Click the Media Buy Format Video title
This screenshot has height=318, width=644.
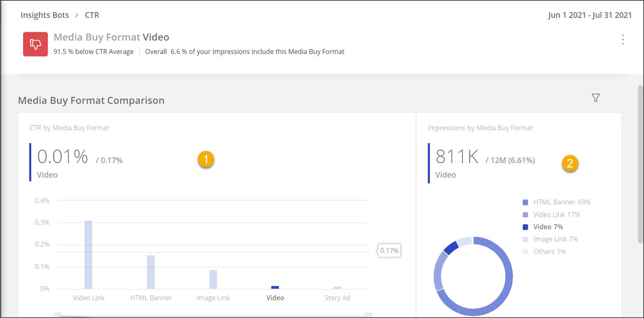tap(112, 37)
